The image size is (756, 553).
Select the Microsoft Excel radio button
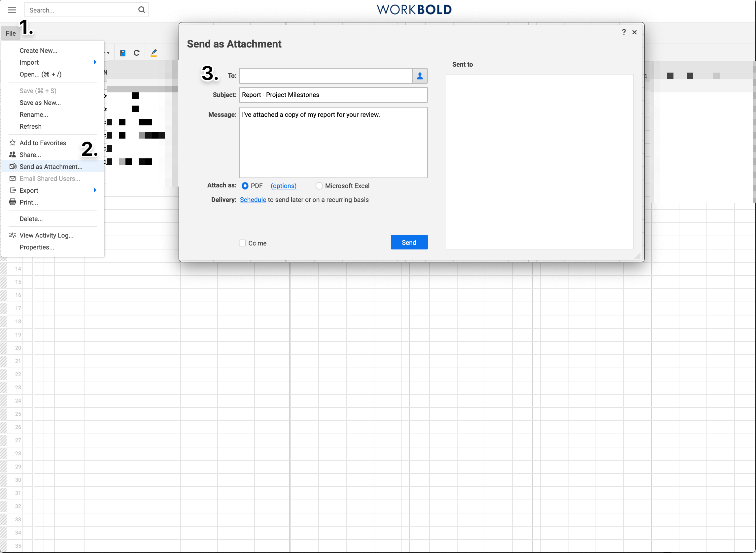(319, 186)
